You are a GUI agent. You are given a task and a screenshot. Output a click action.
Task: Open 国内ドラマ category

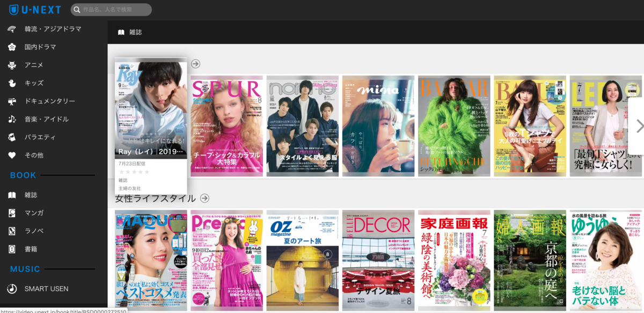(x=40, y=47)
